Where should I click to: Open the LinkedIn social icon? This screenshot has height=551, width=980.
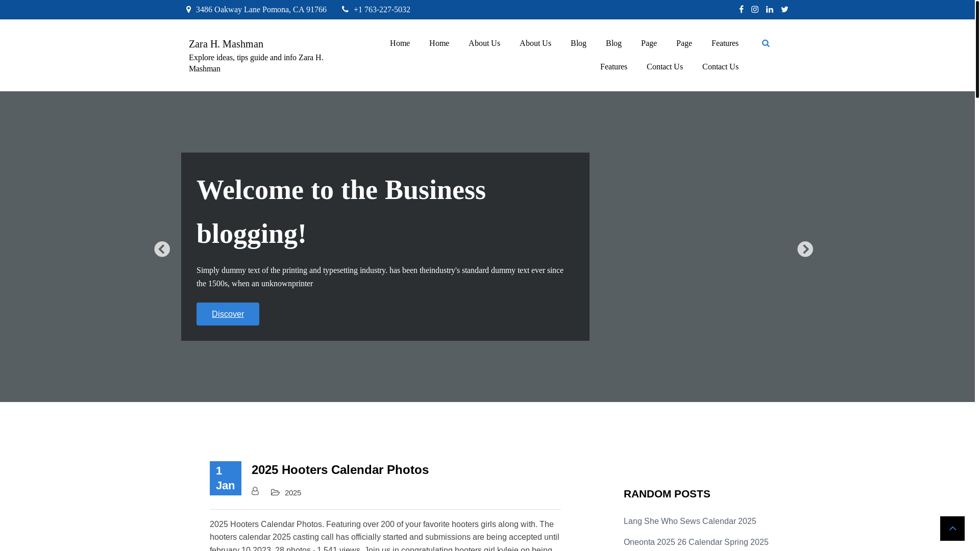(x=770, y=9)
